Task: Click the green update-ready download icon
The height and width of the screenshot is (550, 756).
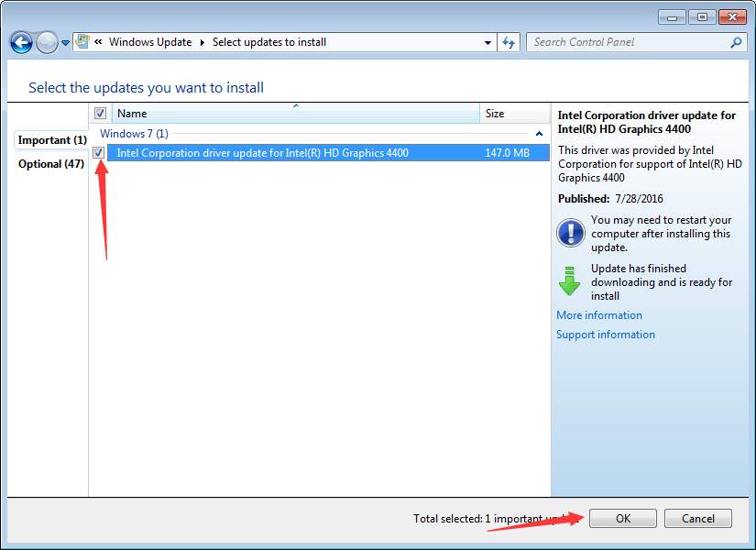Action: (570, 280)
